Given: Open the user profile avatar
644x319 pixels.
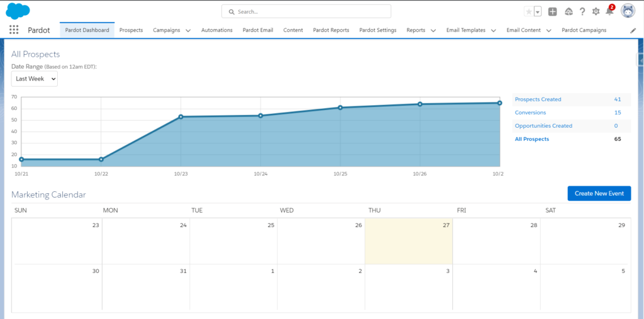Looking at the screenshot, I should [628, 11].
